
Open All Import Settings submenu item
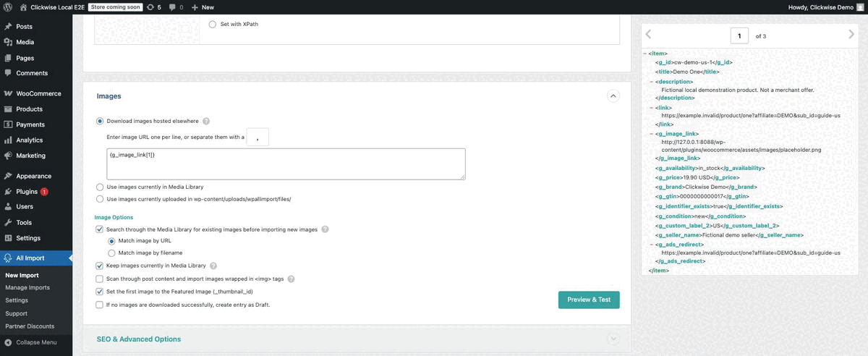pos(17,300)
